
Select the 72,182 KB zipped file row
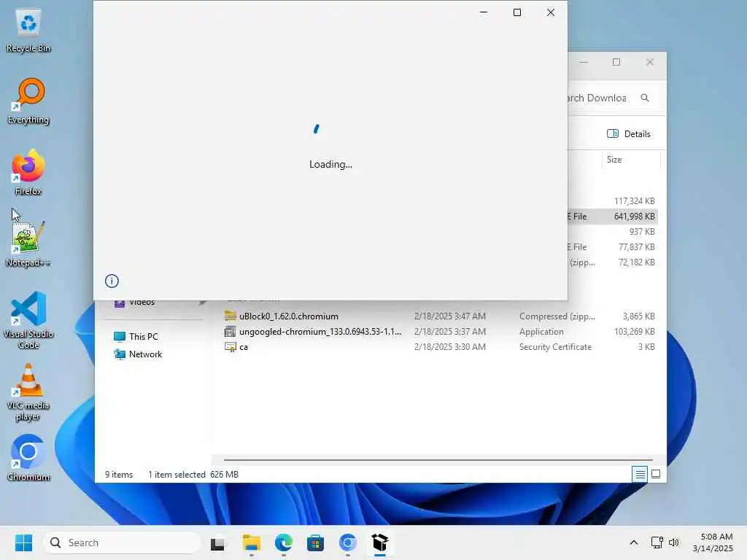pos(613,262)
